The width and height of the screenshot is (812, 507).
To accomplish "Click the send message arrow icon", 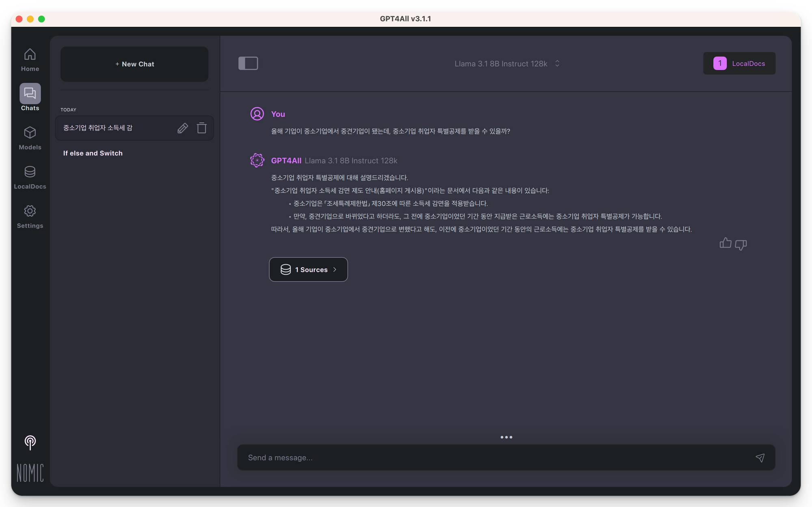I will tap(760, 458).
